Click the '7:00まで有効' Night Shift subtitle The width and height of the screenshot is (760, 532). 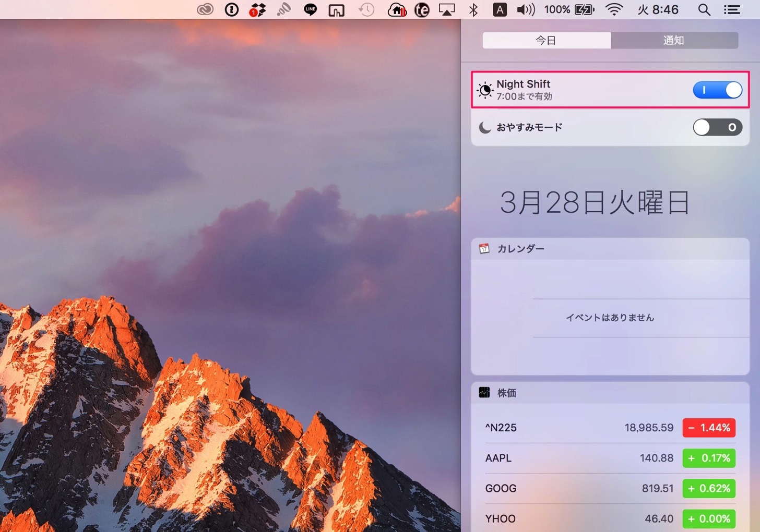524,96
